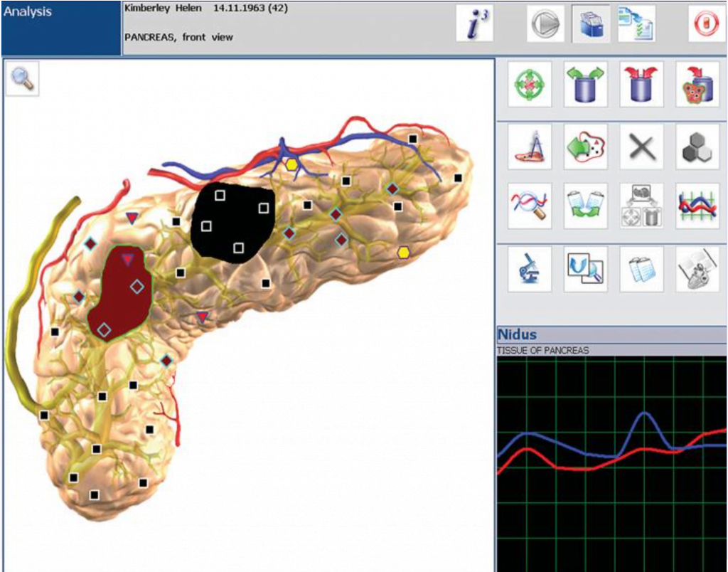The height and width of the screenshot is (572, 728).
Task: Click the document checklist report icon
Action: click(x=636, y=24)
